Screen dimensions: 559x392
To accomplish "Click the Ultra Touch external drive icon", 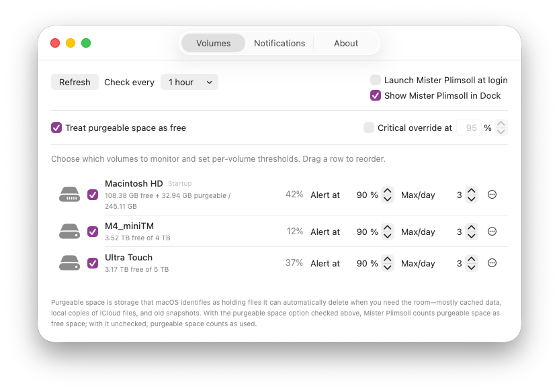I will 69,263.
